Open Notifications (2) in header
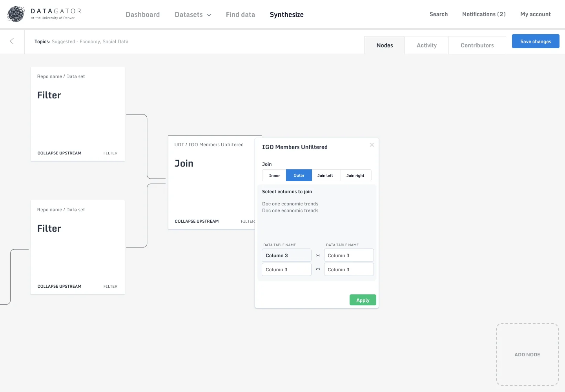This screenshot has width=565, height=392. [484, 14]
